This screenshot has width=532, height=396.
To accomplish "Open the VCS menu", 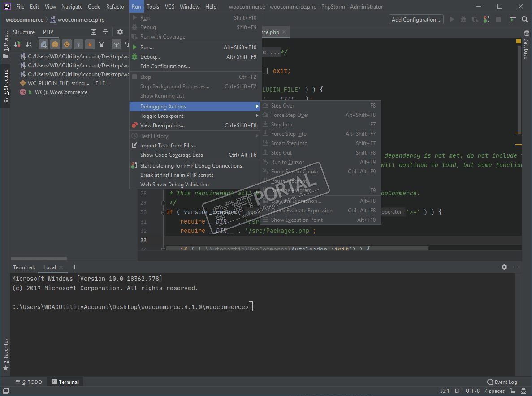I will click(x=170, y=6).
